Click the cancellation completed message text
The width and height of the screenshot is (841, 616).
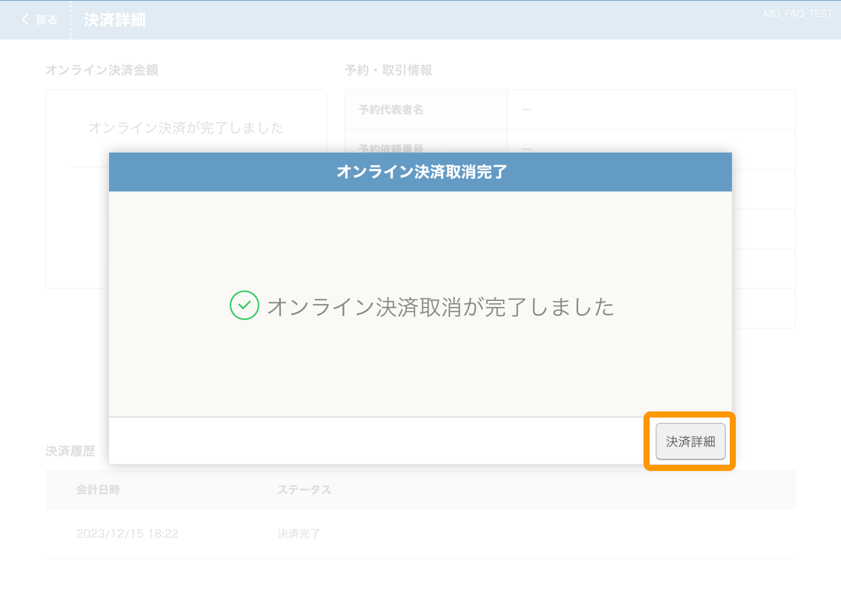(440, 307)
